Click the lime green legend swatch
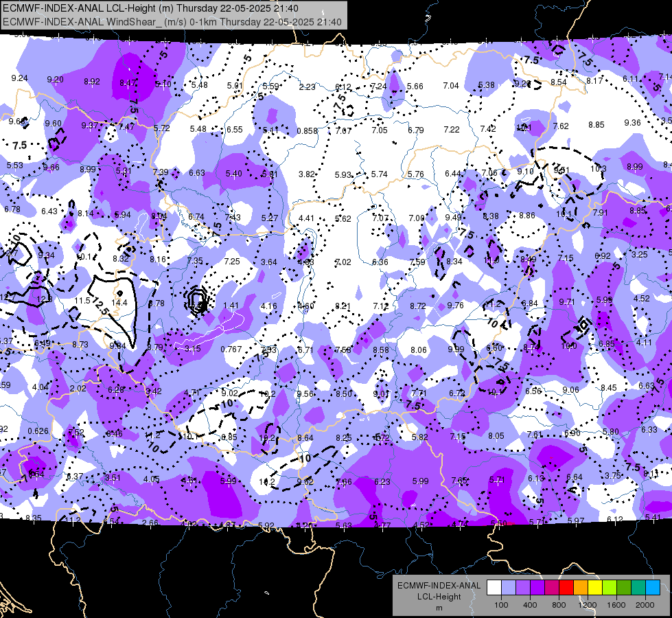Image resolution: width=672 pixels, height=618 pixels. coord(610,587)
